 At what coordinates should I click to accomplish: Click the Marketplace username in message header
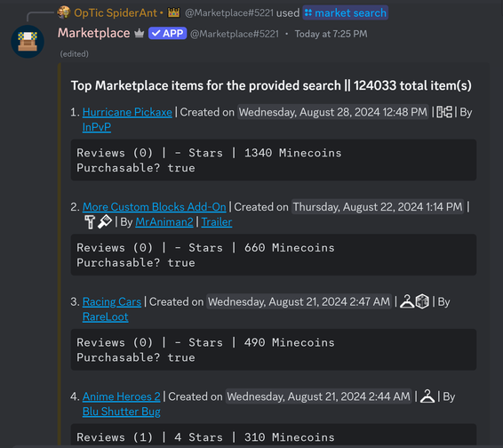tap(93, 33)
